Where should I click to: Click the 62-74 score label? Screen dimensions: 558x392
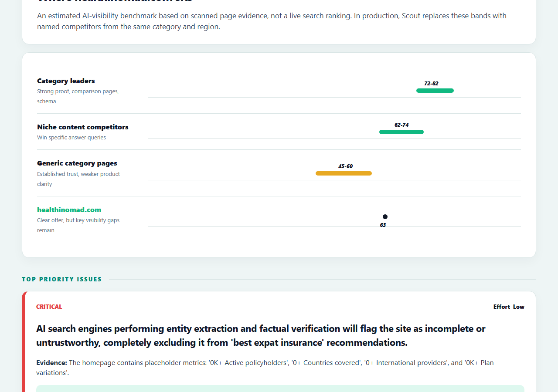pyautogui.click(x=401, y=125)
